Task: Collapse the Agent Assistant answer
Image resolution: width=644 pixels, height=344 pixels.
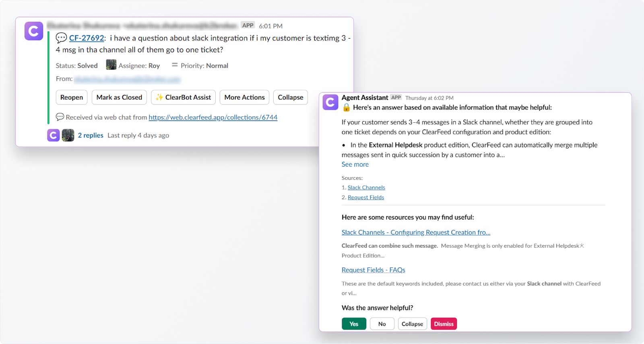Action: tap(412, 324)
